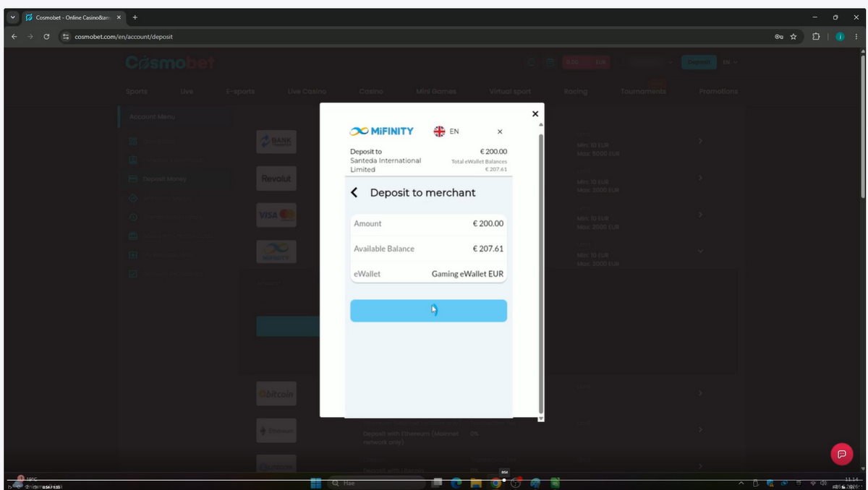The width and height of the screenshot is (868, 490).
Task: Expand the Bank Transfer row with its chevron
Action: [x=700, y=141]
